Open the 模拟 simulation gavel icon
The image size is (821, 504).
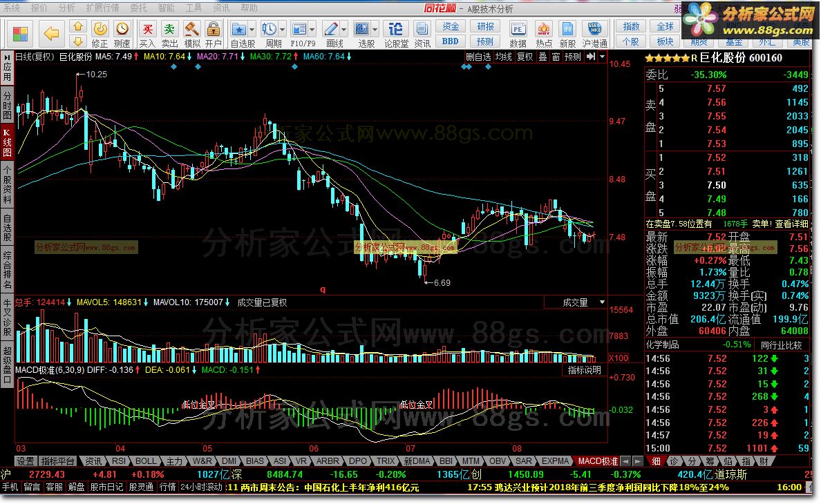click(191, 29)
